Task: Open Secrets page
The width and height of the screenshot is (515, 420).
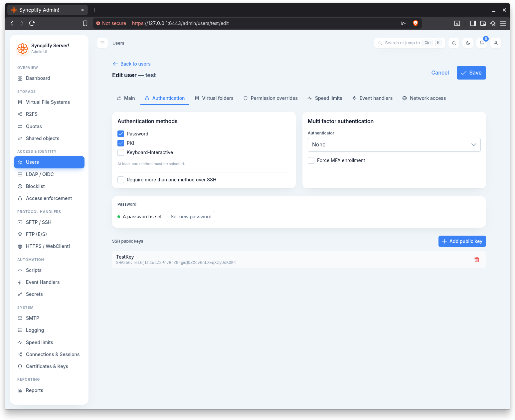Action: click(49, 294)
